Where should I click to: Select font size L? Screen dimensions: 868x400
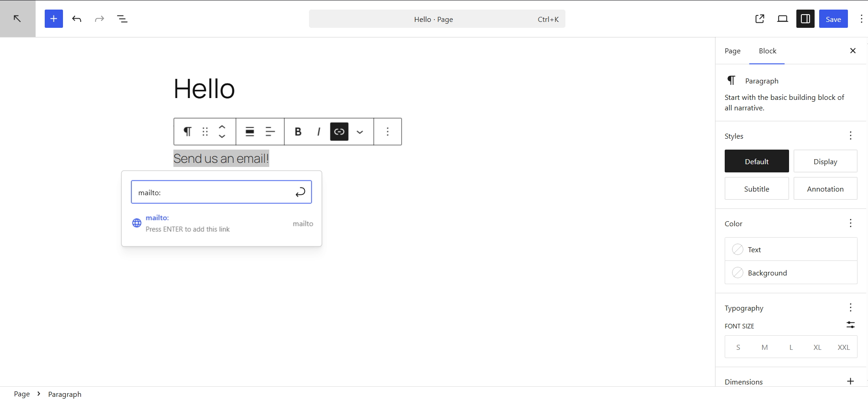point(791,347)
